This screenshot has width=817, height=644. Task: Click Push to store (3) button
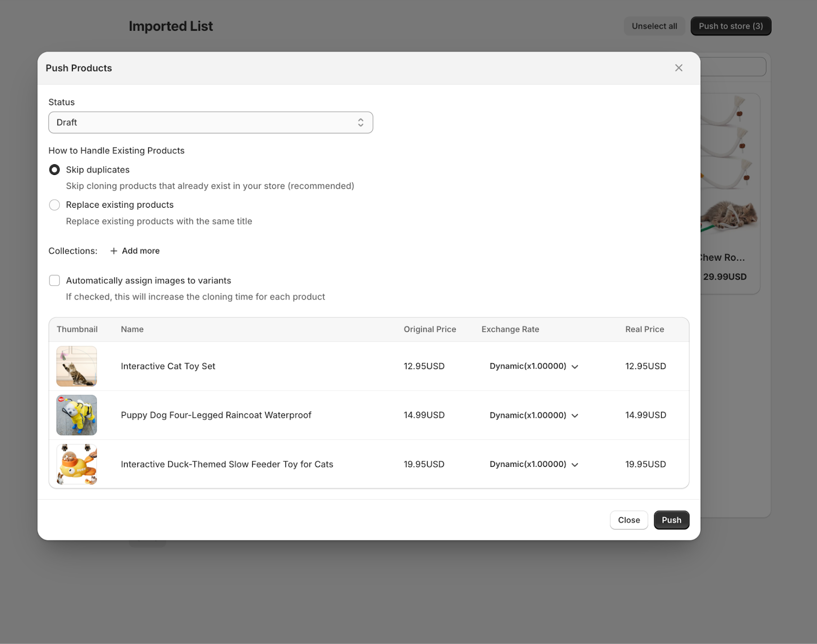tap(731, 26)
